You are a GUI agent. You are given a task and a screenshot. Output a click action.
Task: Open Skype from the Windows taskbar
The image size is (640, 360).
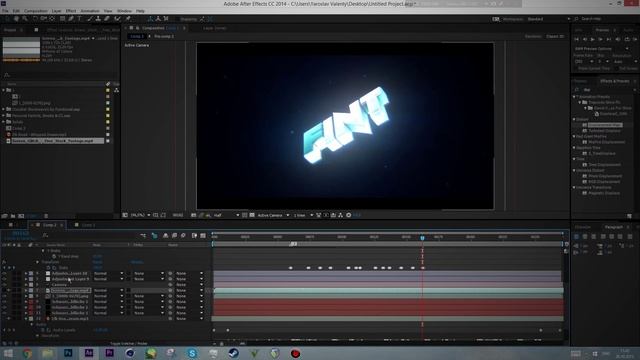pyautogui.click(x=192, y=353)
